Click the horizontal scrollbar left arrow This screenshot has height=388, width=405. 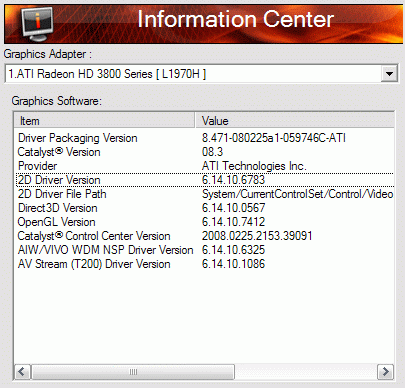[x=23, y=371]
